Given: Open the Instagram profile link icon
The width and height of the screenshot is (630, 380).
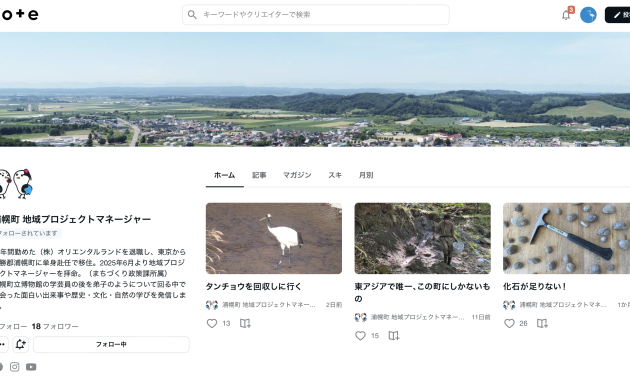Looking at the screenshot, I should pos(14,367).
